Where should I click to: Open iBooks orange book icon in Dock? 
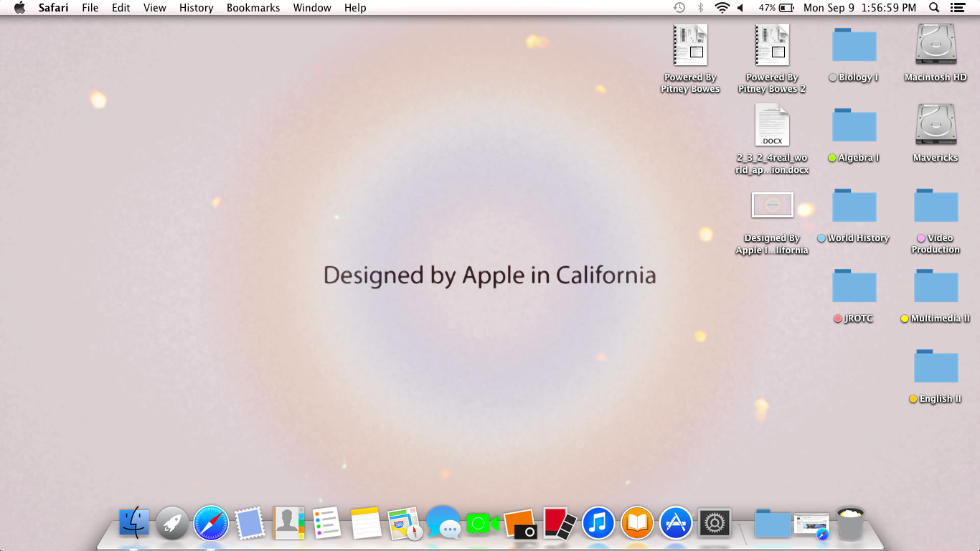[637, 524]
